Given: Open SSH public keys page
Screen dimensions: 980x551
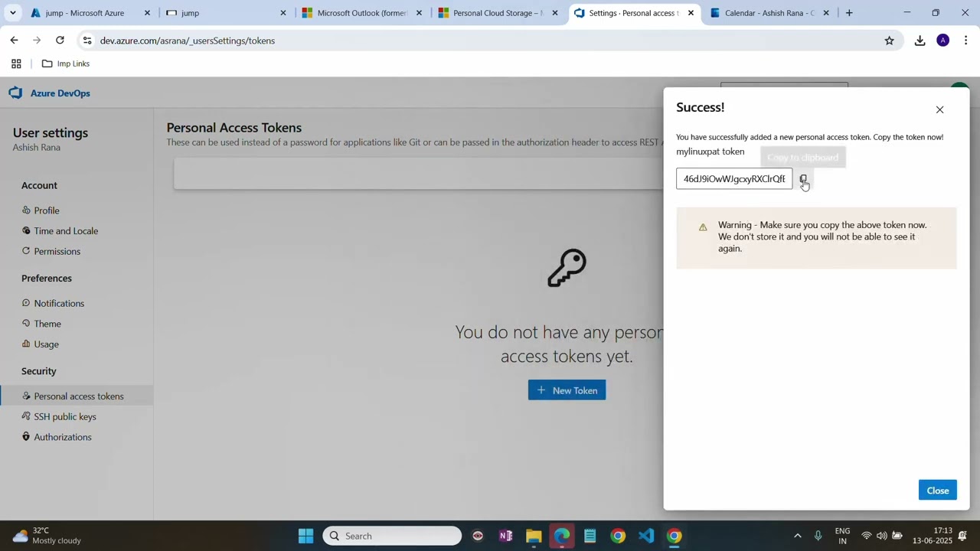Looking at the screenshot, I should (65, 417).
